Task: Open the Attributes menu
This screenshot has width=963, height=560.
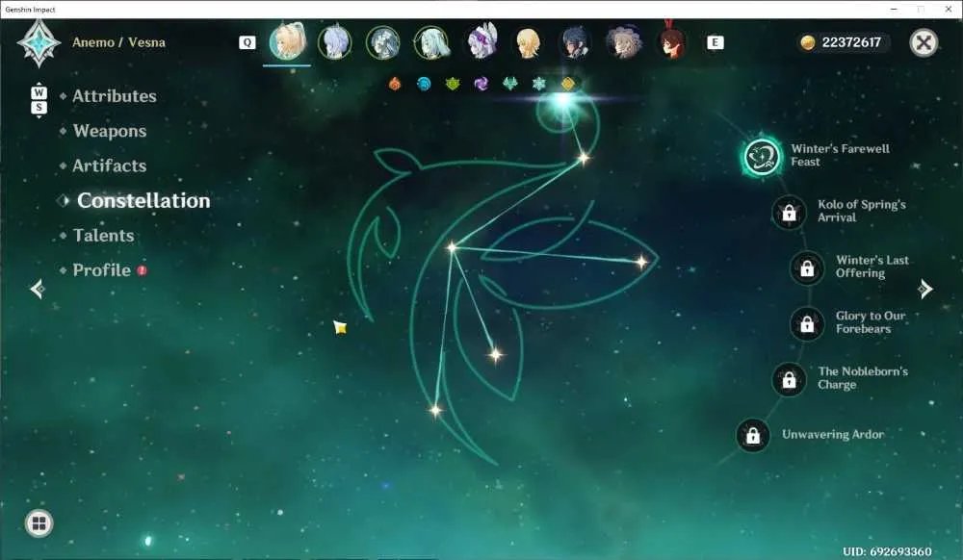Action: click(x=115, y=95)
